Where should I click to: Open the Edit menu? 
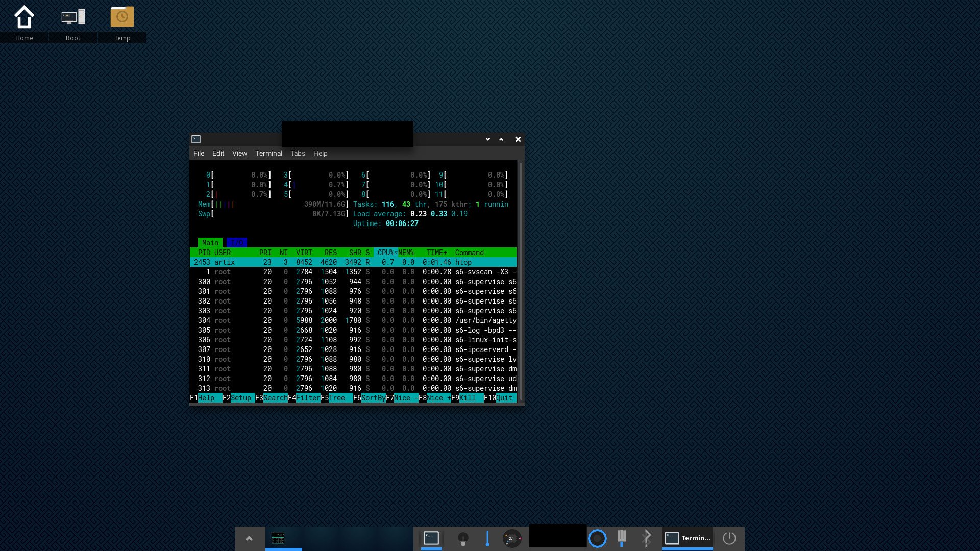pyautogui.click(x=218, y=154)
